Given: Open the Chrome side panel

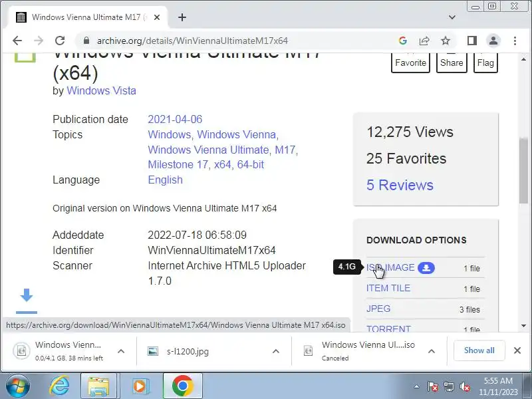Looking at the screenshot, I should 472,41.
